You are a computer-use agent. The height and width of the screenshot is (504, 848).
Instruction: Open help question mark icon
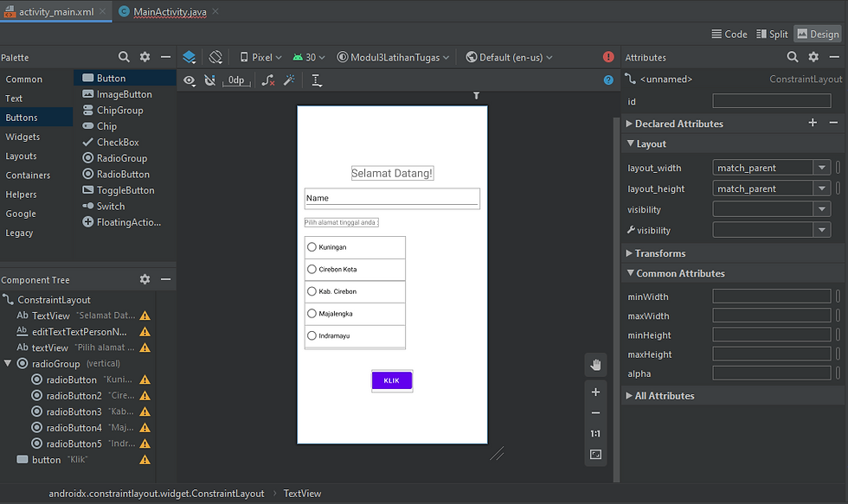point(608,80)
